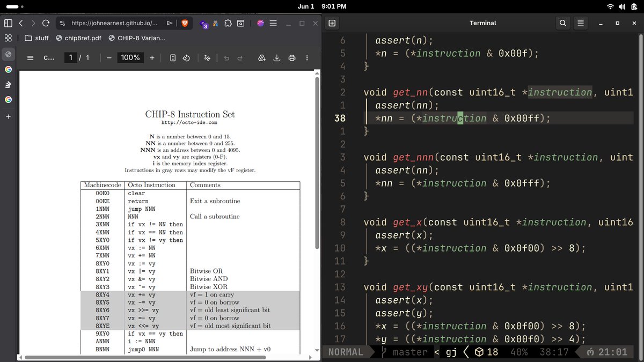
Task: Toggle the PDF viewer sidebar menu
Action: point(31,58)
